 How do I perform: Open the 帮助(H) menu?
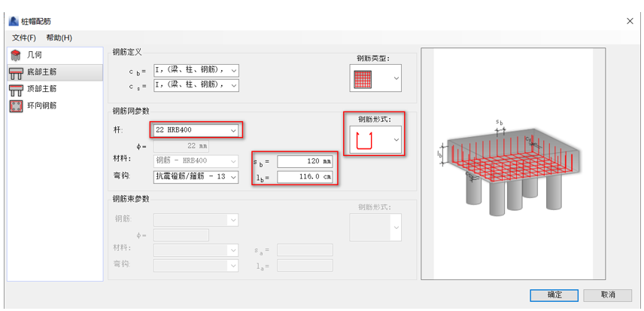point(59,38)
